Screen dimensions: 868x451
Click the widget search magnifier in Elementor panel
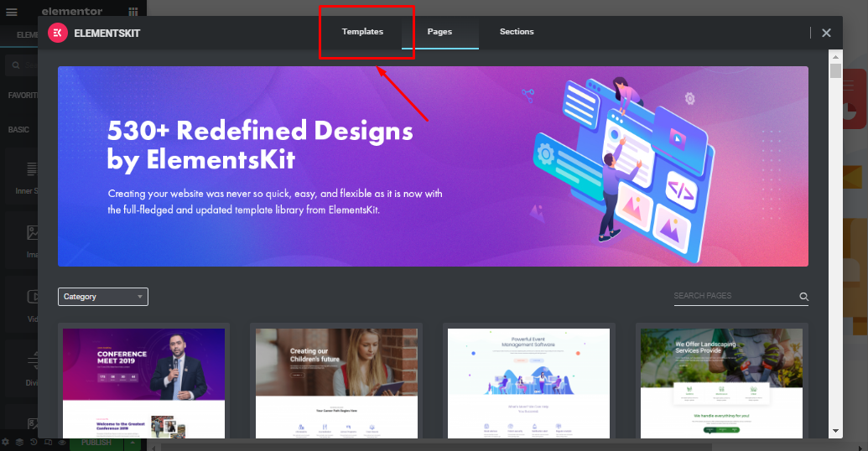pyautogui.click(x=15, y=65)
